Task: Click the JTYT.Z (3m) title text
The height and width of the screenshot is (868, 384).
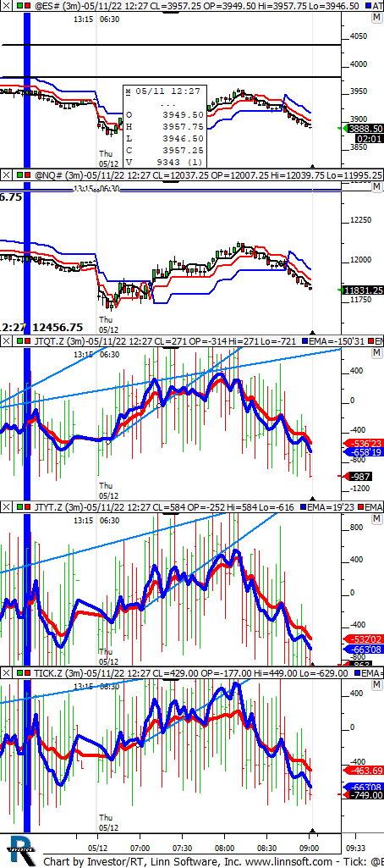Action: tap(59, 507)
